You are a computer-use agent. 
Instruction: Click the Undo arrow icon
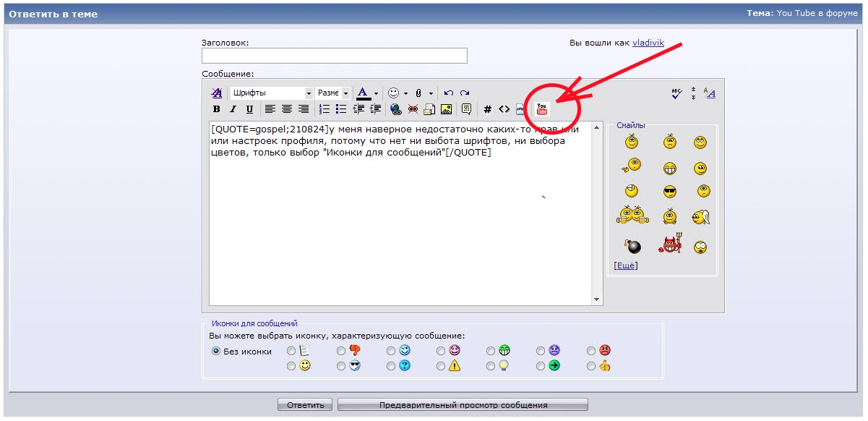(448, 93)
